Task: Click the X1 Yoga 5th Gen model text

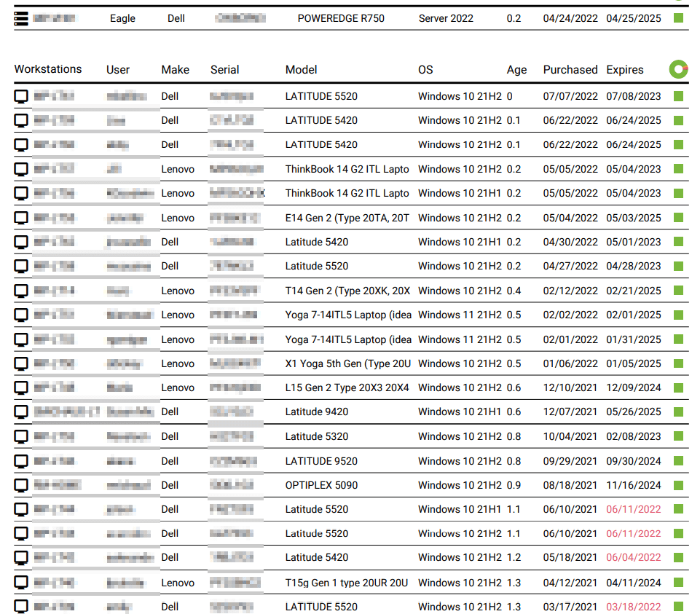Action: 348,363
